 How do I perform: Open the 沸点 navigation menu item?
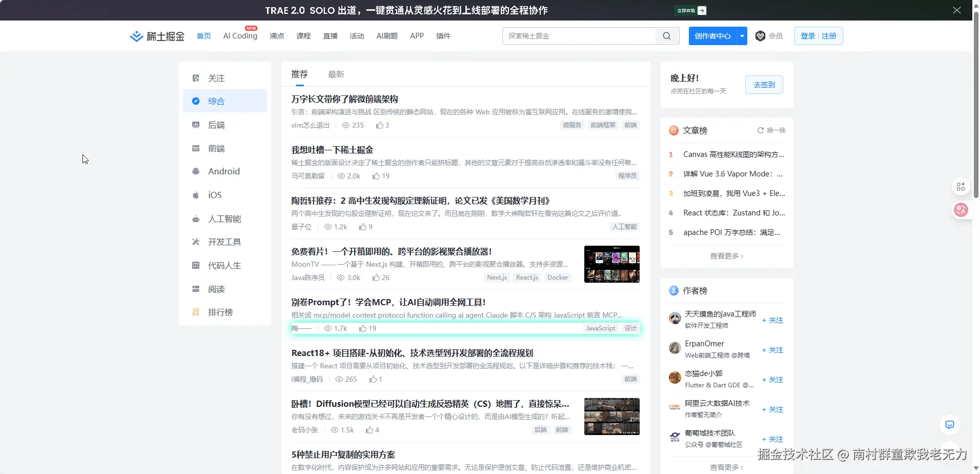click(277, 36)
